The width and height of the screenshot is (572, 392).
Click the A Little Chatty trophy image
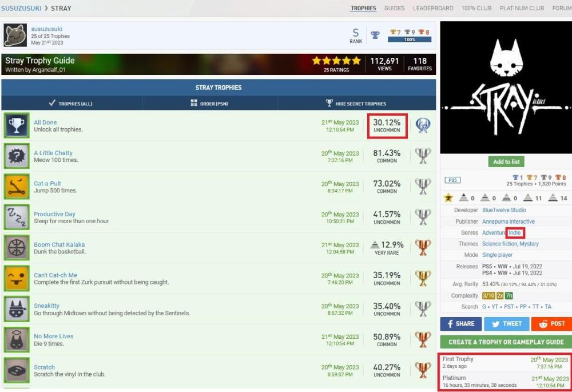pos(17,156)
